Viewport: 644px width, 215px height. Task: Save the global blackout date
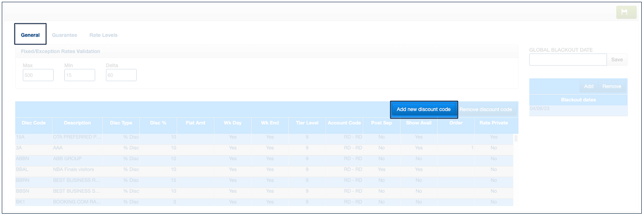[617, 60]
